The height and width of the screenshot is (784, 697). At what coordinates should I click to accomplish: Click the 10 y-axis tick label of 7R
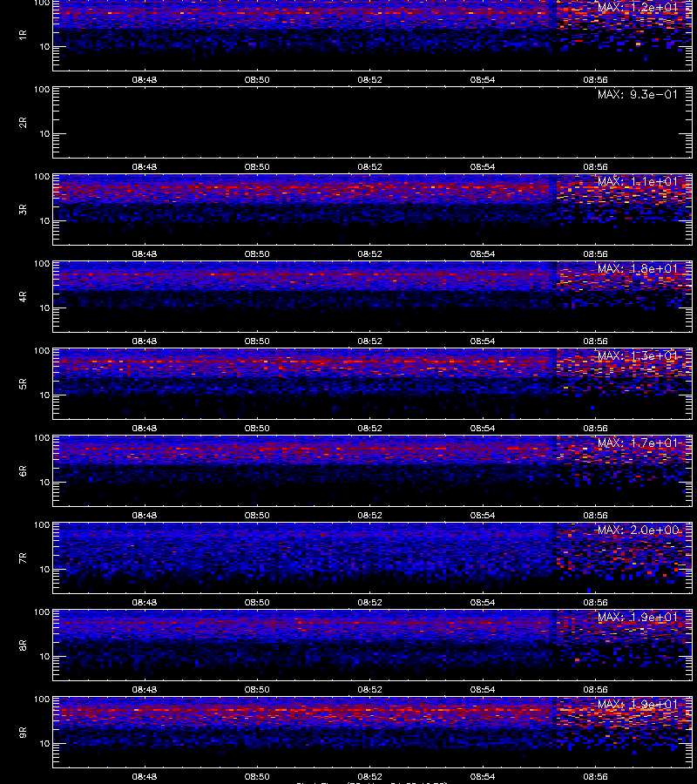pos(44,570)
